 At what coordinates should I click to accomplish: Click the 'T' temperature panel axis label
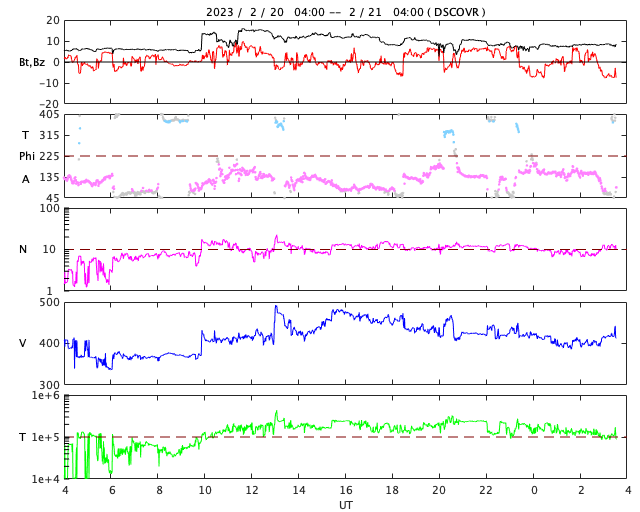tap(23, 437)
